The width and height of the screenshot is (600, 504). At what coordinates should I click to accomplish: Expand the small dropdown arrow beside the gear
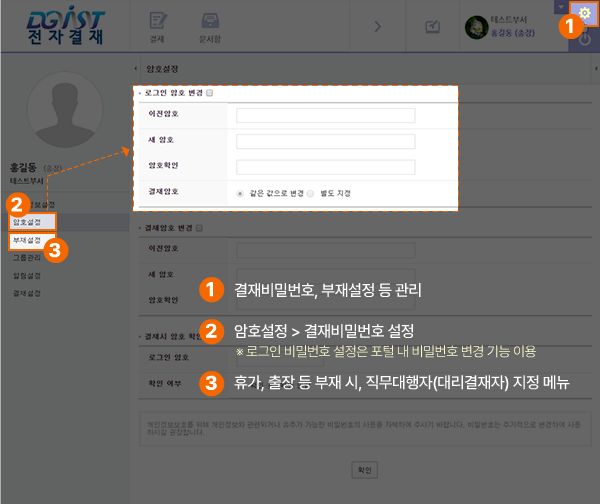[561, 7]
